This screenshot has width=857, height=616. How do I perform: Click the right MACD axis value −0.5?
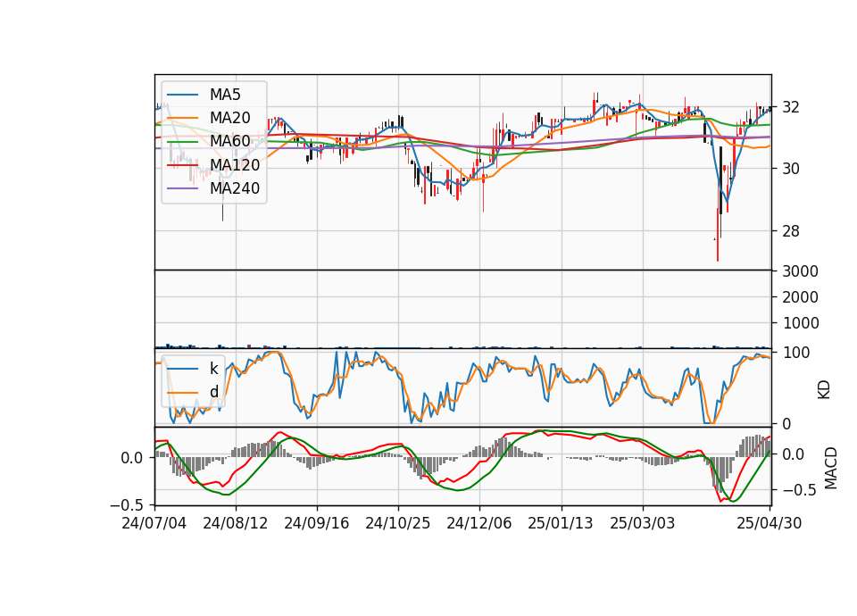coord(800,490)
